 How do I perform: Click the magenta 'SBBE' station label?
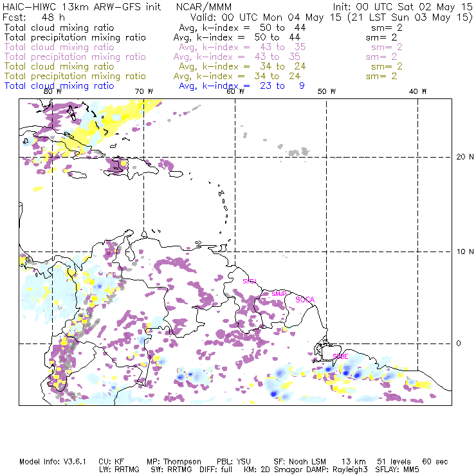click(340, 356)
